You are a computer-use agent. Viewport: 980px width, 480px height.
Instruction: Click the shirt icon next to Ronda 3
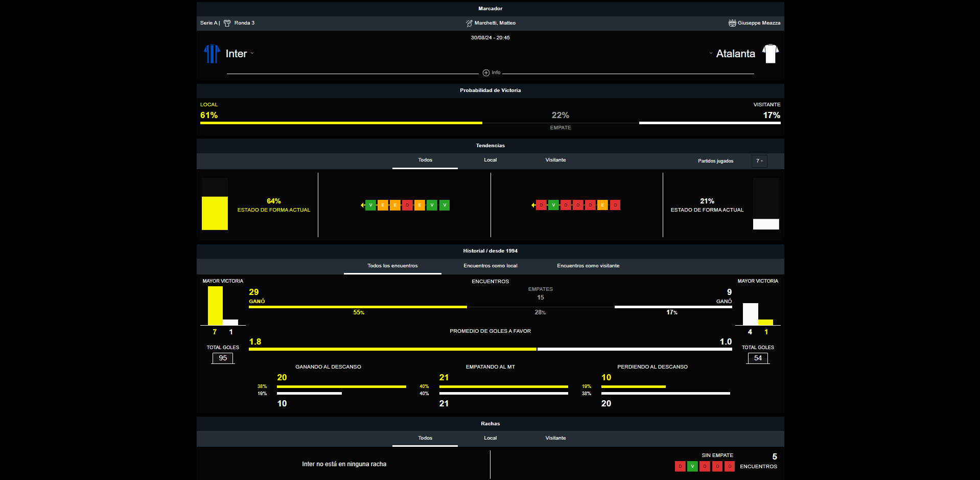click(x=227, y=23)
